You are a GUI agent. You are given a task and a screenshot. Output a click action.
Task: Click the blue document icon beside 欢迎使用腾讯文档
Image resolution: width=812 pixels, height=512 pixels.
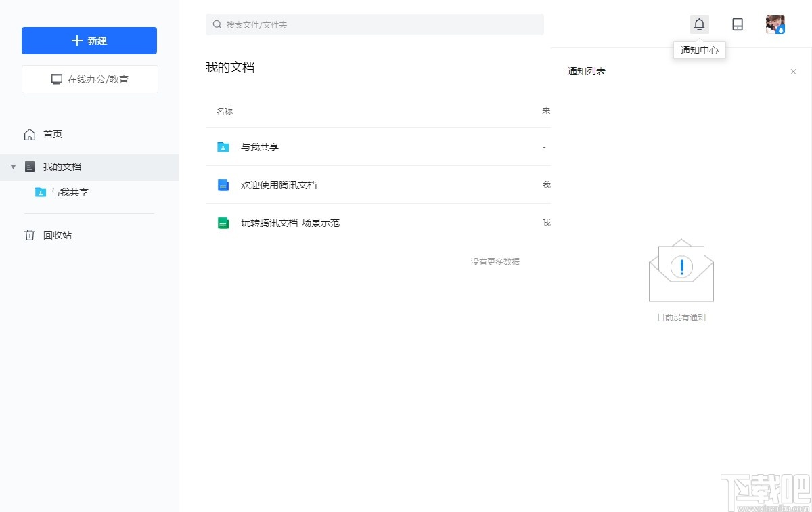coord(223,184)
